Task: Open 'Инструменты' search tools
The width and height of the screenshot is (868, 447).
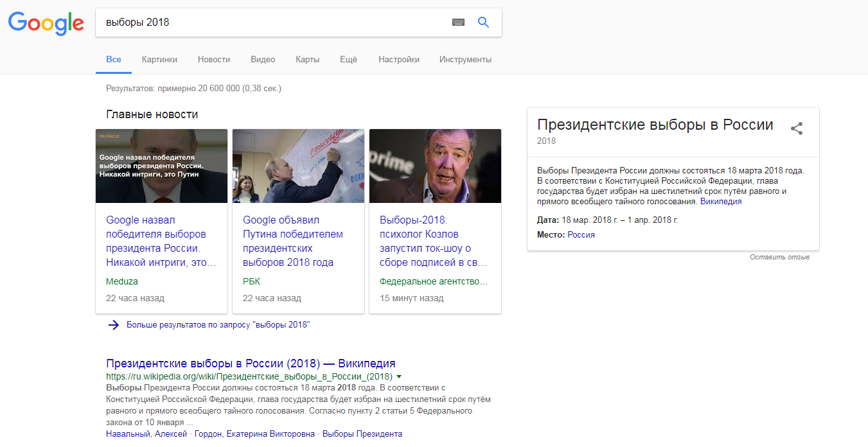Action: point(465,59)
